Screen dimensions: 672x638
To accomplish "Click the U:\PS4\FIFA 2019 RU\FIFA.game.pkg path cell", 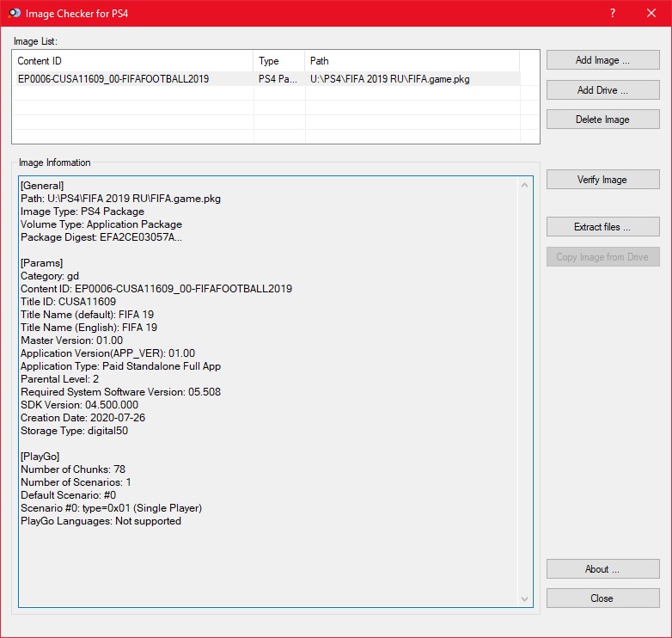I will coord(389,79).
